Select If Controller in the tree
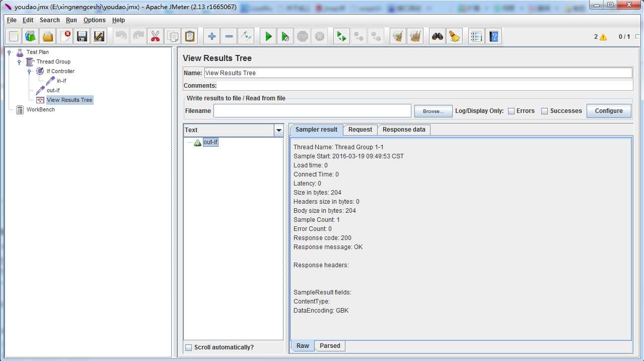The width and height of the screenshot is (644, 361). pyautogui.click(x=60, y=71)
